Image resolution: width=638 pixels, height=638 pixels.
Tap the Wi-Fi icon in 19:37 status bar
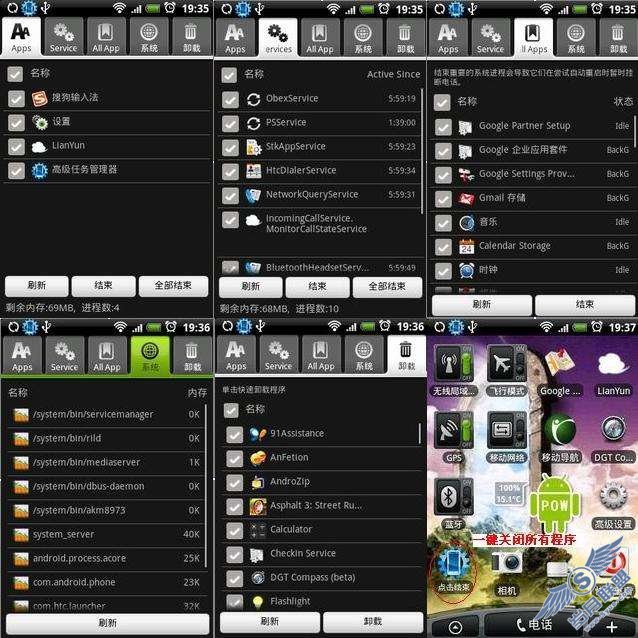click(546, 327)
